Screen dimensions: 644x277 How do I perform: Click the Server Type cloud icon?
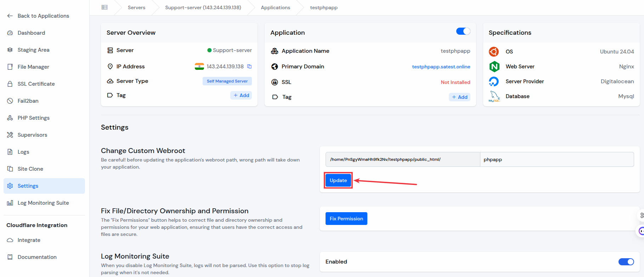click(x=110, y=81)
